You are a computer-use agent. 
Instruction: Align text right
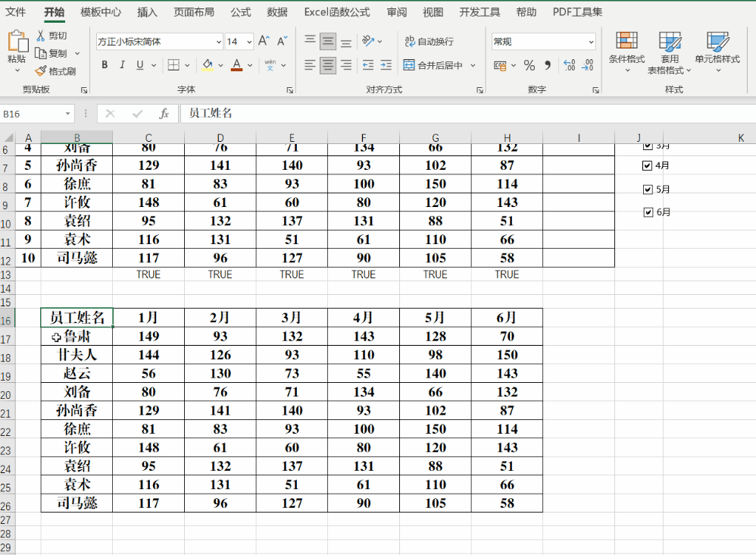coord(345,64)
